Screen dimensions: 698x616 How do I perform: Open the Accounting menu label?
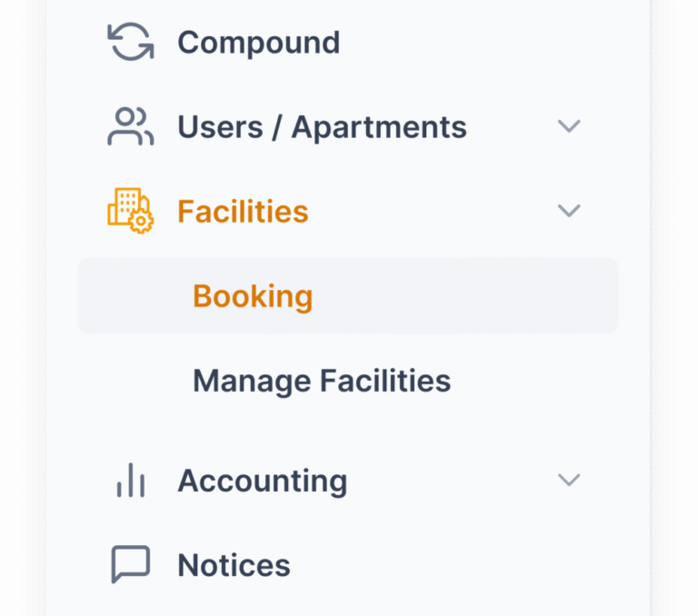coord(262,480)
